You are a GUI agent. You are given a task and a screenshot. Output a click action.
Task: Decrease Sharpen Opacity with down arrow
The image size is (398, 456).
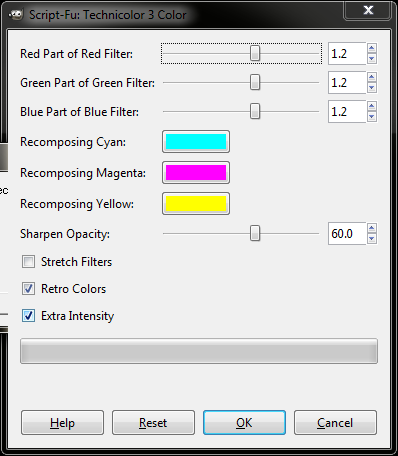tap(372, 239)
